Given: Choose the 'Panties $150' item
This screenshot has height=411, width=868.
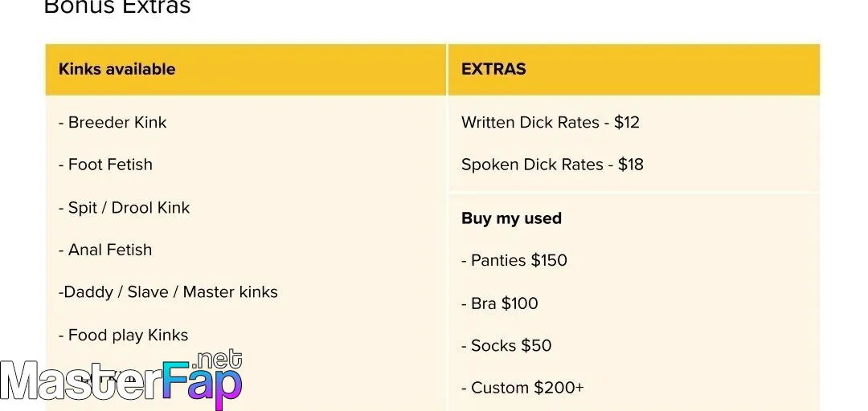Looking at the screenshot, I should pyautogui.click(x=514, y=261).
